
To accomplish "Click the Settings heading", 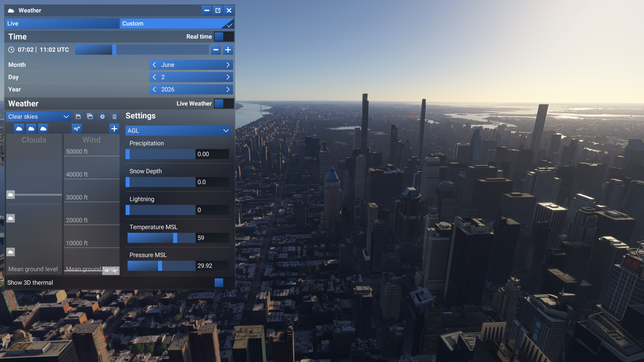I will click(x=140, y=116).
